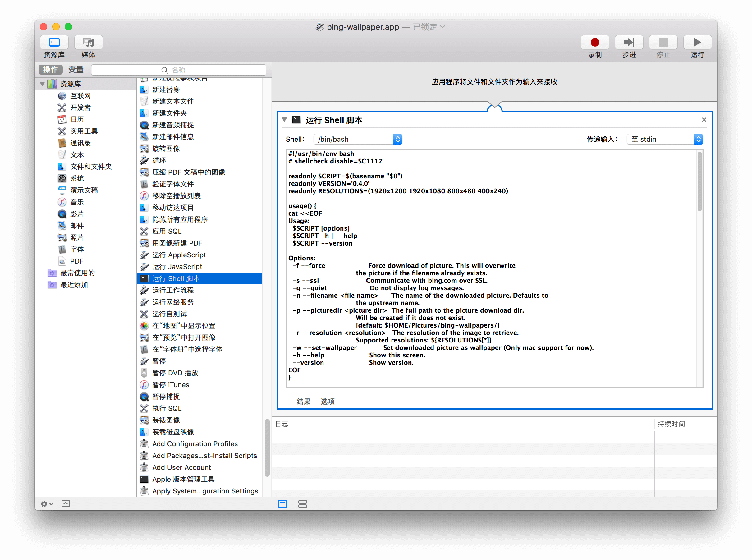Click the 步进 step button
The height and width of the screenshot is (560, 752).
629,42
